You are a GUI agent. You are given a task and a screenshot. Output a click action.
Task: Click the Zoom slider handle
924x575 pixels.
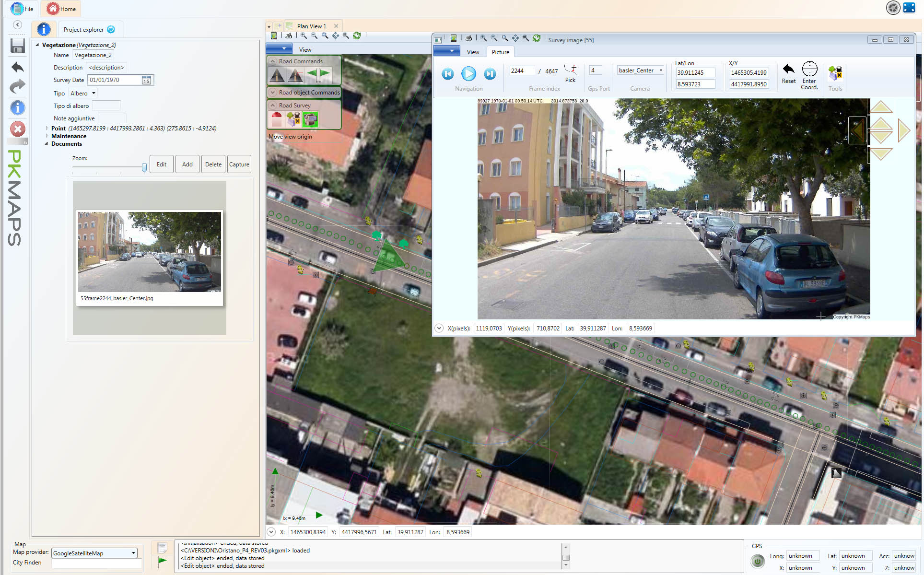click(x=144, y=167)
